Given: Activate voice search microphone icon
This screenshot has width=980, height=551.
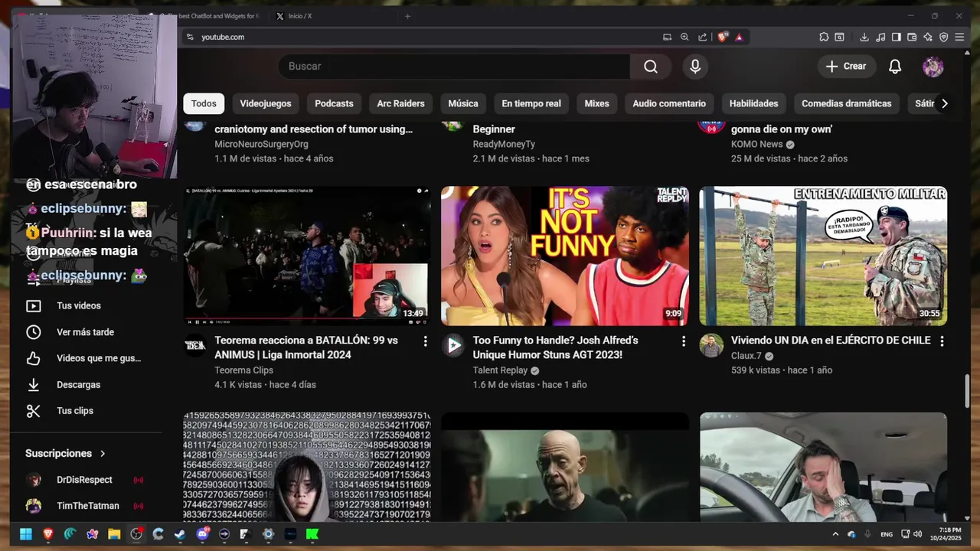Looking at the screenshot, I should (x=695, y=67).
